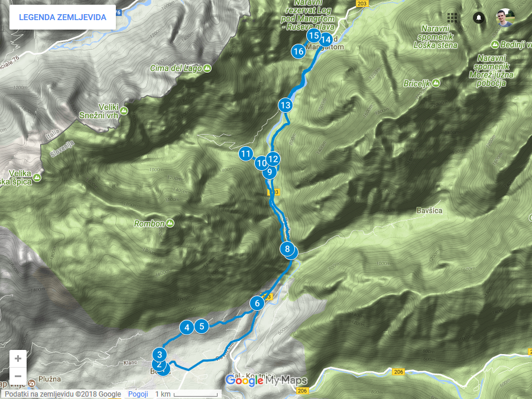
Task: Select waypoint marker number 4
Action: click(187, 327)
